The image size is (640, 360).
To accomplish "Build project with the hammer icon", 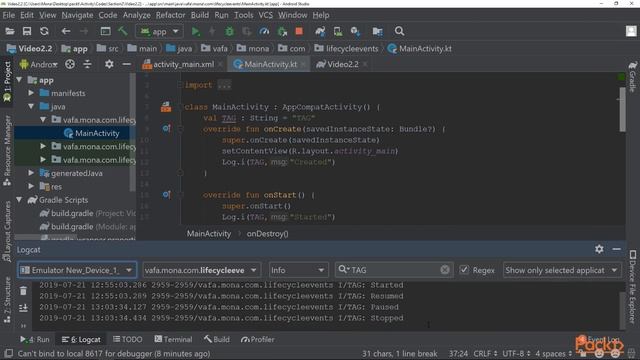I will [122, 31].
